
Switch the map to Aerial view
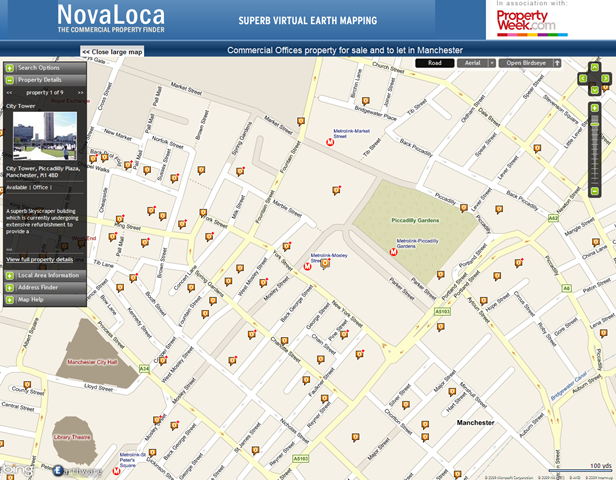pyautogui.click(x=472, y=63)
